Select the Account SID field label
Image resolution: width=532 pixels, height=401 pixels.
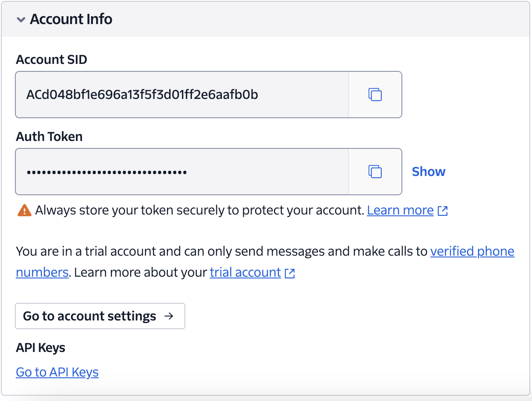click(x=51, y=60)
